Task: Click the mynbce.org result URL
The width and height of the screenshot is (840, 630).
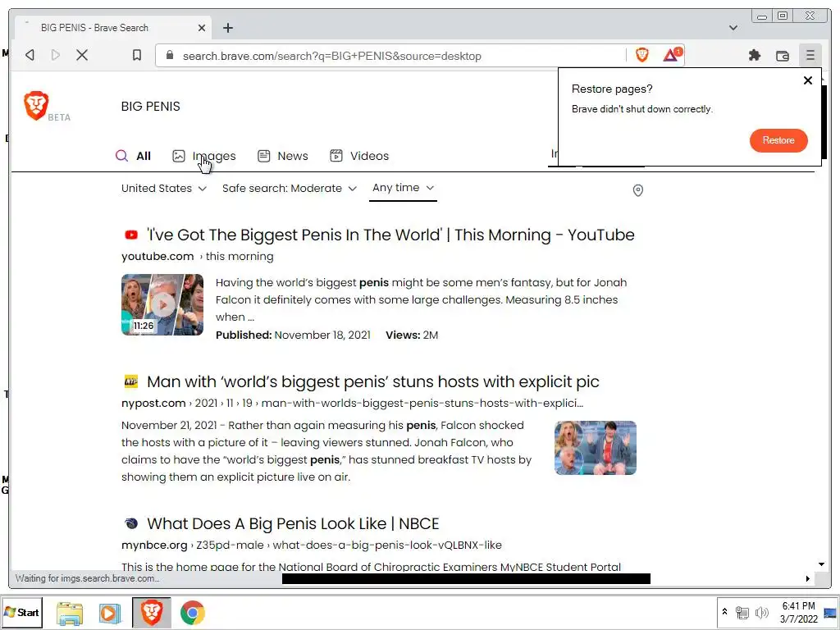Action: 311,546
